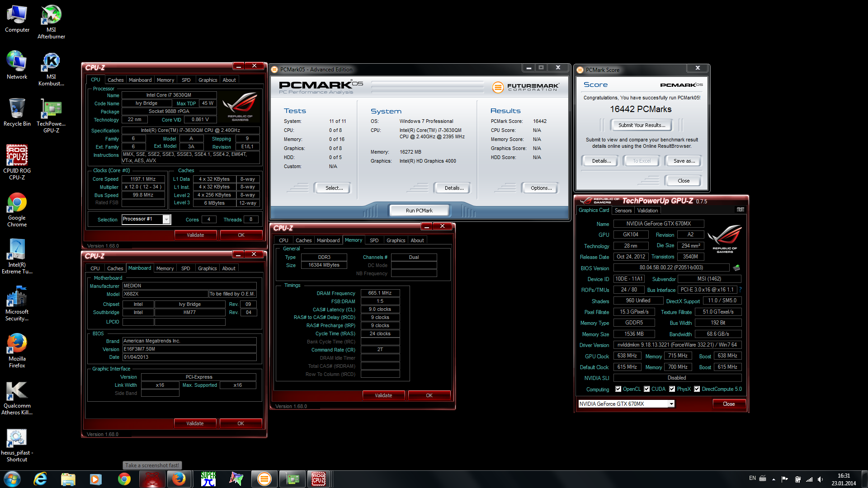Viewport: 868px width, 488px height.
Task: Click the GPU Clock 638 MHz value
Action: (x=627, y=356)
